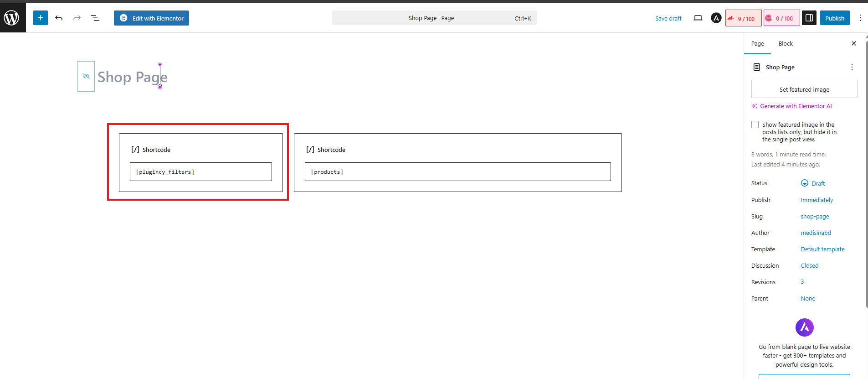Undo the last change

point(59,18)
